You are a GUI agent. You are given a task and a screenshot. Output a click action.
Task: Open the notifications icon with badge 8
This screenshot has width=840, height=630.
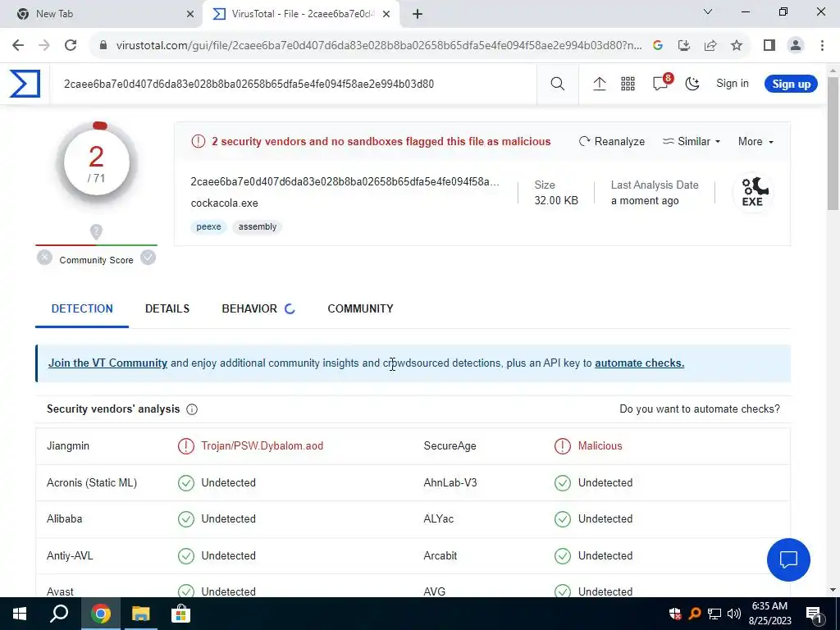[662, 83]
